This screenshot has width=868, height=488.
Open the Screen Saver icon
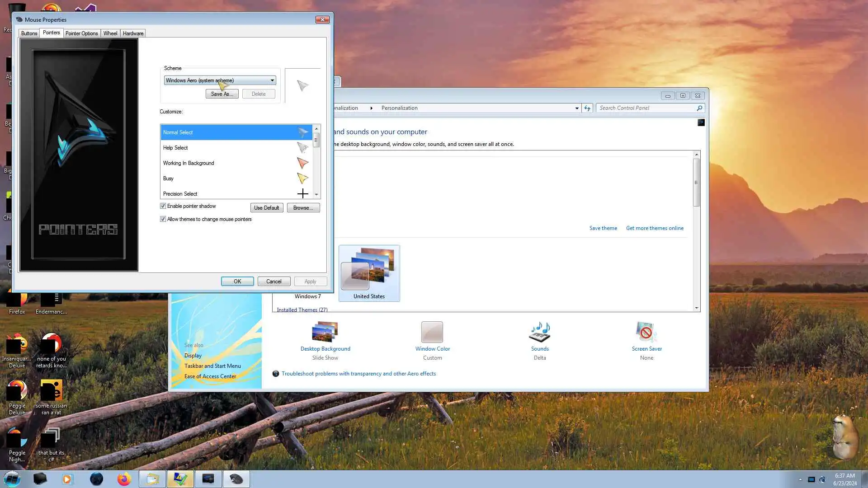(x=646, y=333)
